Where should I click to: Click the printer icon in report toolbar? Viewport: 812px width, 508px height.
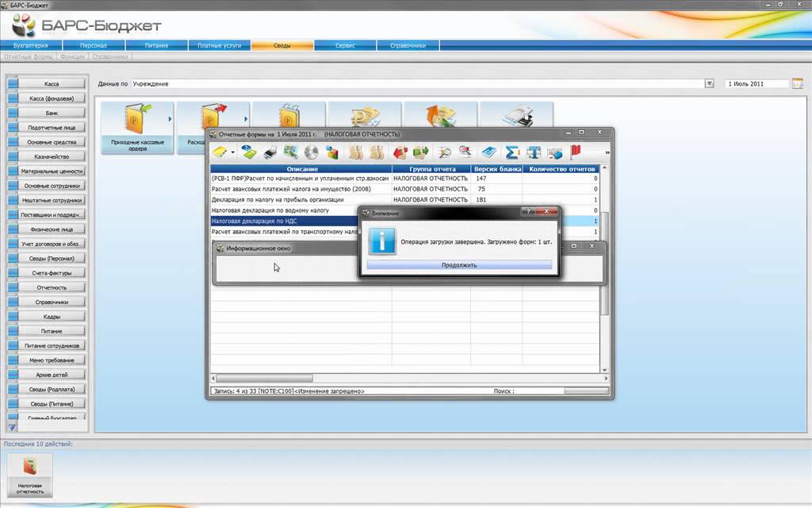pos(270,152)
